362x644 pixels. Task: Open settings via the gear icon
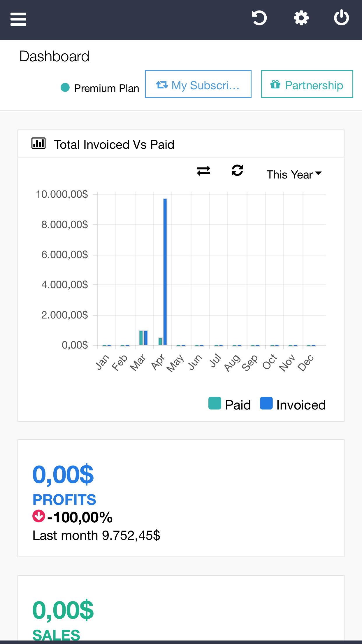[301, 18]
